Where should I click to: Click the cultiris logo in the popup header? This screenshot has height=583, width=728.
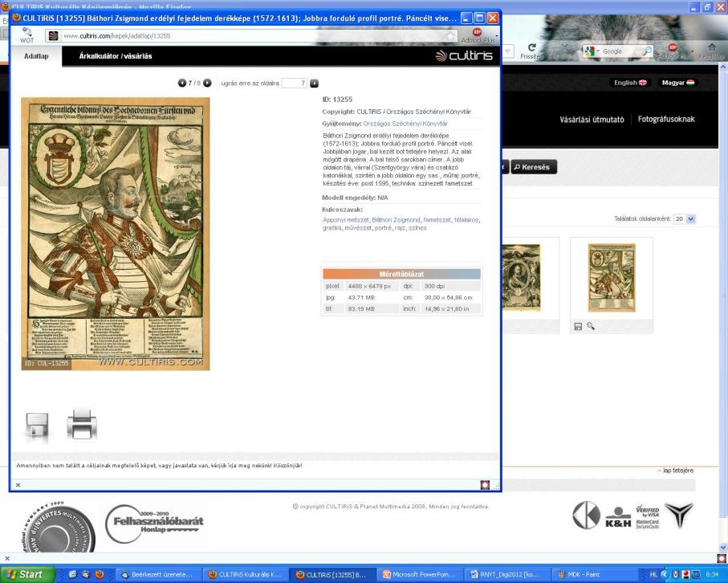[464, 55]
